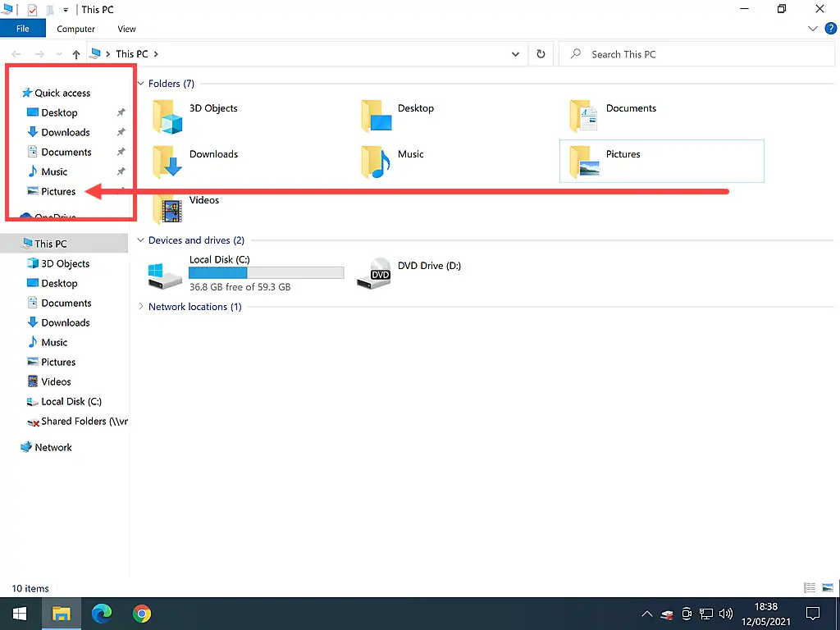Open the 3D Objects folder
The image size is (840, 630).
[167, 116]
